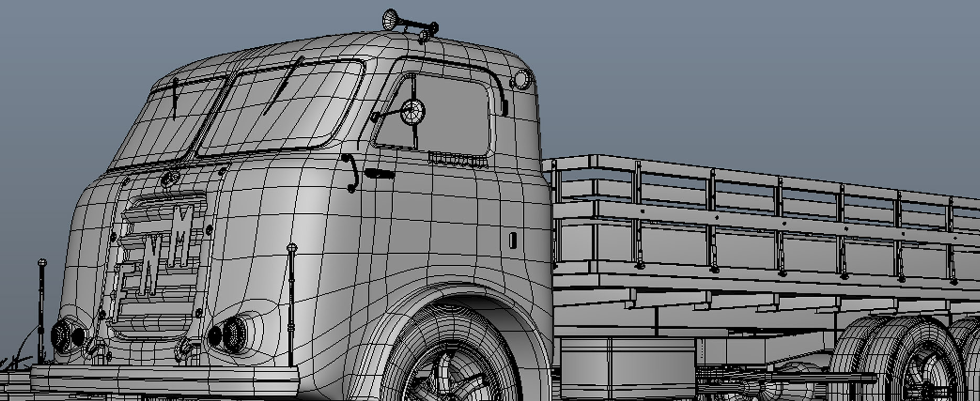The image size is (980, 401).
Task: Select the door handle on the cab door
Action: pyautogui.click(x=379, y=173)
